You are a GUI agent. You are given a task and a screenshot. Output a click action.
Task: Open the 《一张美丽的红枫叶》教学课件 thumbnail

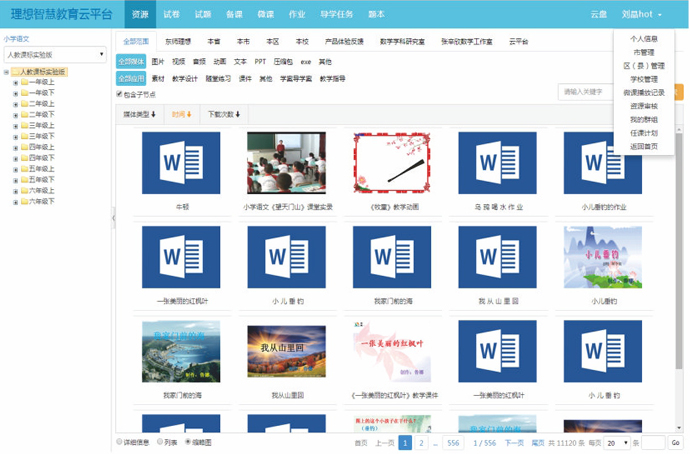pyautogui.click(x=392, y=351)
